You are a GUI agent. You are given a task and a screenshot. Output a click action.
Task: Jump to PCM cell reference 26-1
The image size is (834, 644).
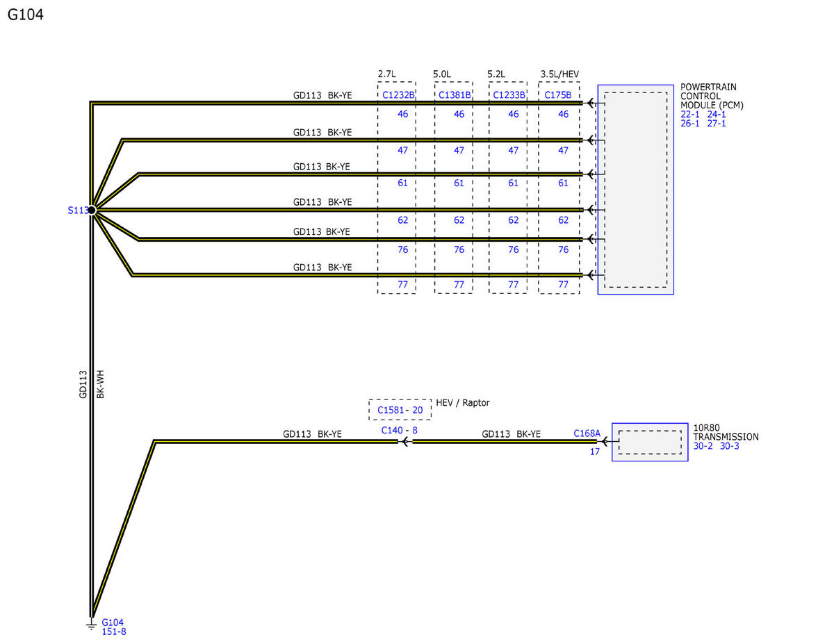point(692,124)
